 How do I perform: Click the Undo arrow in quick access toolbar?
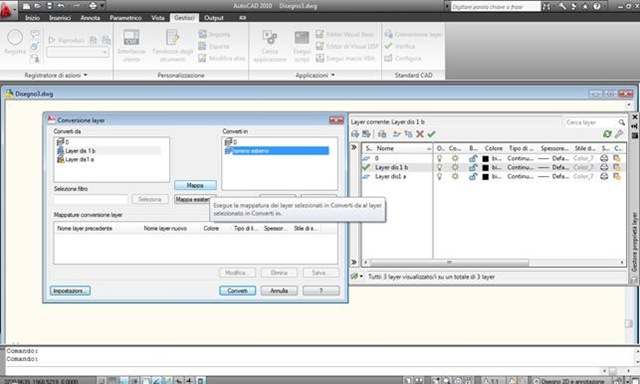(61, 6)
